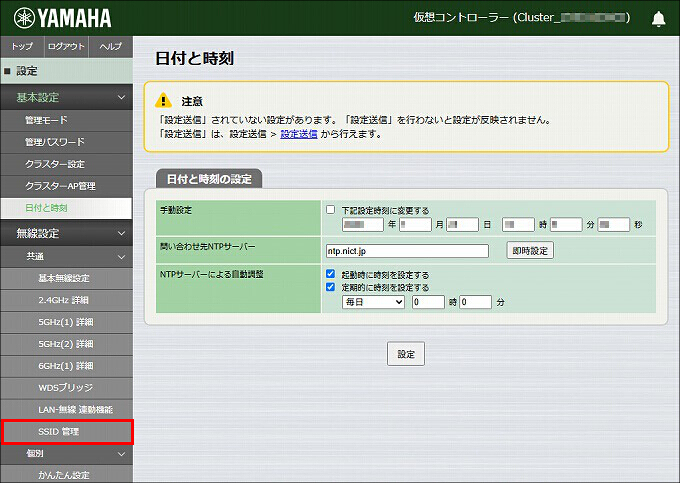Click the NTP schedule minute field
The height and width of the screenshot is (483, 680).
[x=476, y=302]
